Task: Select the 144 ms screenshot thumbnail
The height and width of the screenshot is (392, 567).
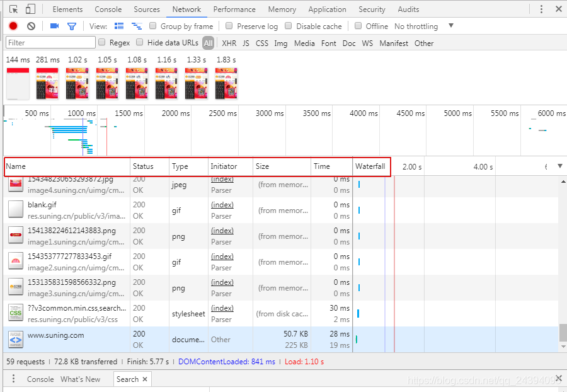Action: point(18,84)
